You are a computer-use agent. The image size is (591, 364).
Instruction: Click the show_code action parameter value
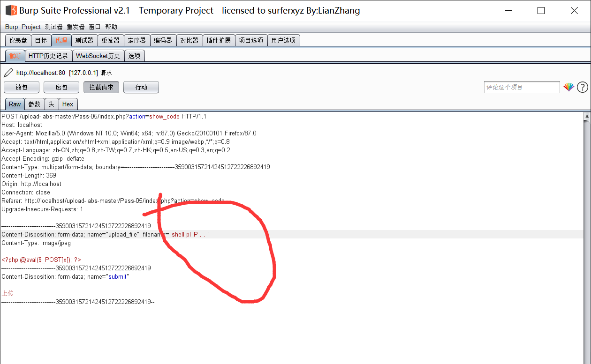point(164,117)
